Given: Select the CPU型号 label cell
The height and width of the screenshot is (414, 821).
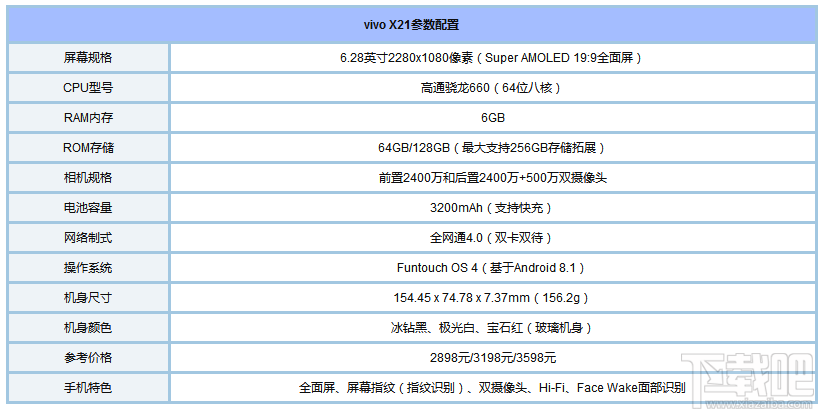Looking at the screenshot, I should click(88, 87).
